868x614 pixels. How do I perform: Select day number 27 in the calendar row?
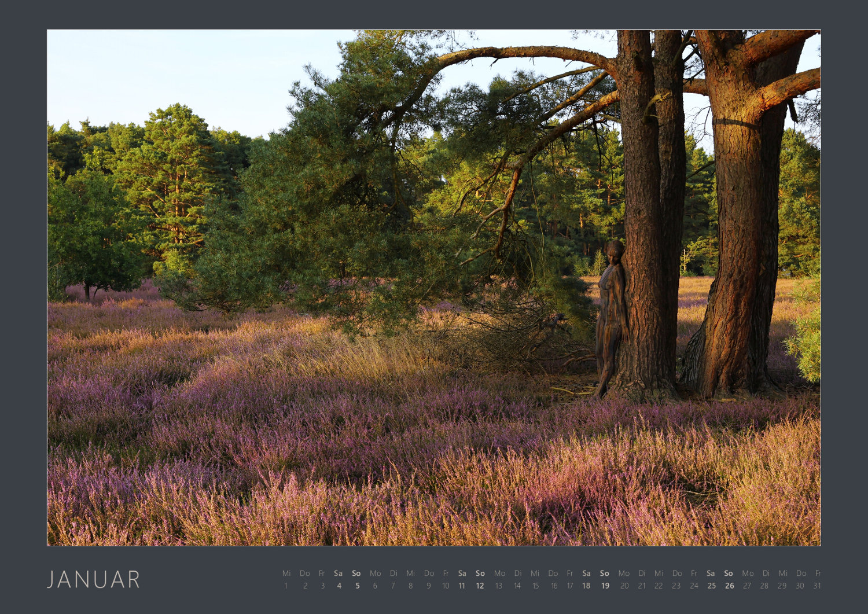[x=747, y=586]
